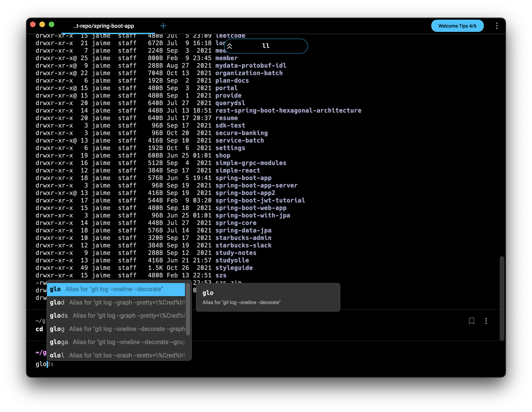The width and height of the screenshot is (532, 412).
Task: Pick the gloga alias suggestion
Action: click(116, 342)
